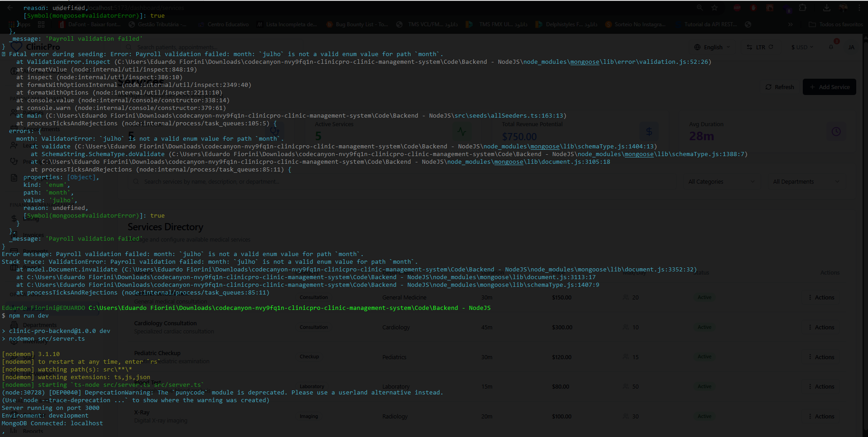Open the browser downloads icon

[826, 8]
